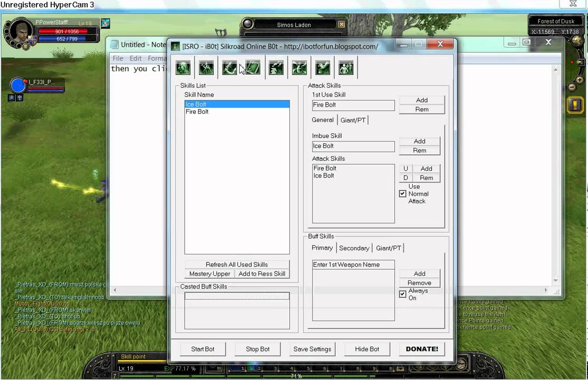Select Ice Bolt in the Skills List

(x=236, y=104)
